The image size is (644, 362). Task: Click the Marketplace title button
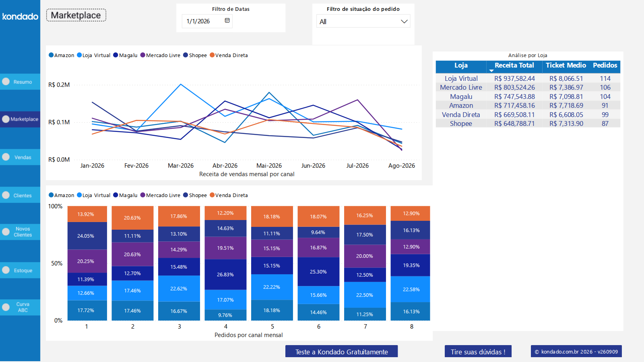click(76, 15)
